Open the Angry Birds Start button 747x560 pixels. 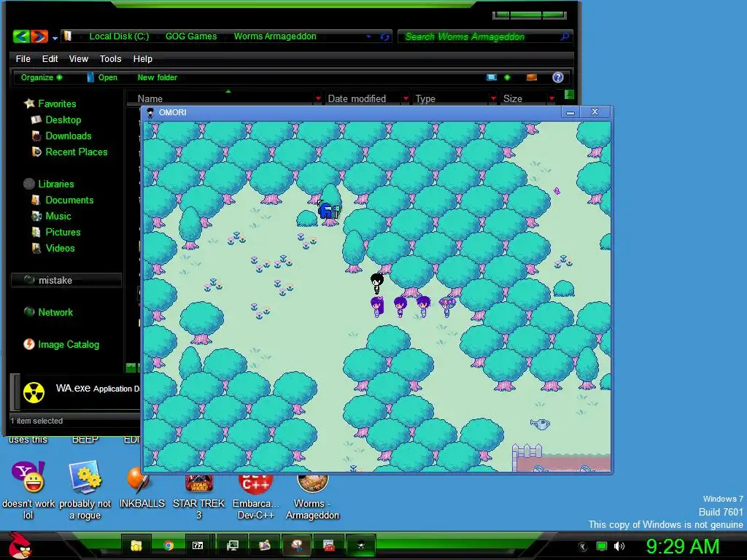pyautogui.click(x=19, y=545)
